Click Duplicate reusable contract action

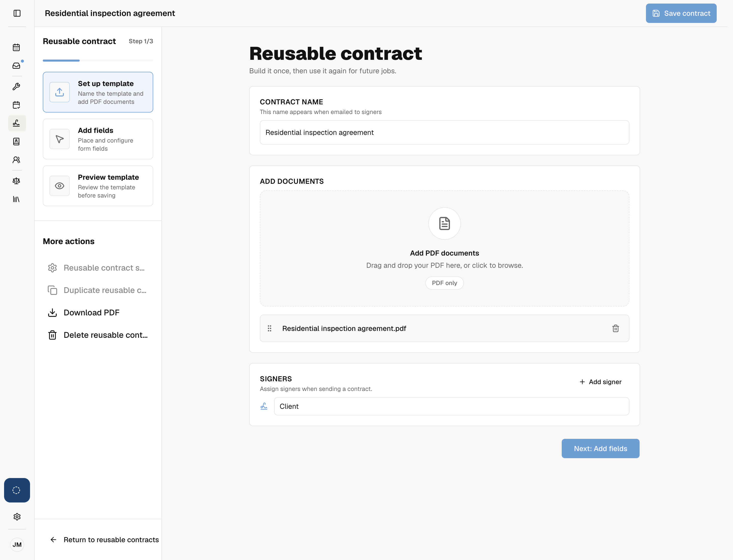[x=97, y=290]
